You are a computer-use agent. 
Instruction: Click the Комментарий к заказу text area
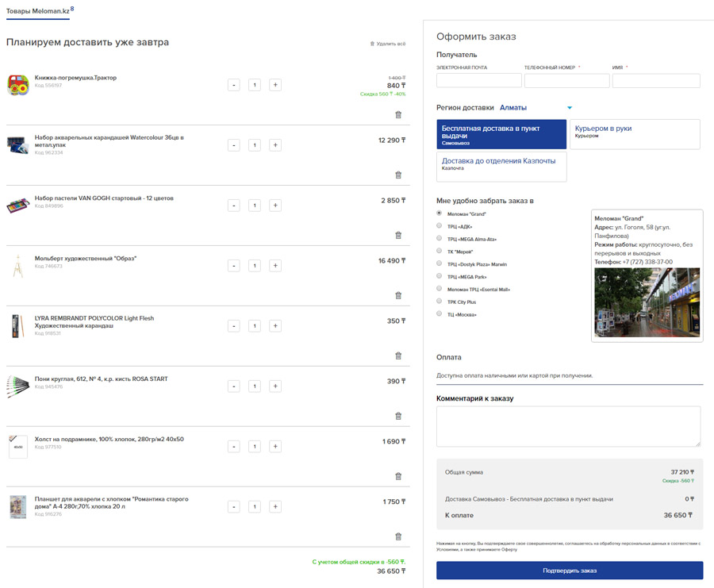tap(568, 426)
